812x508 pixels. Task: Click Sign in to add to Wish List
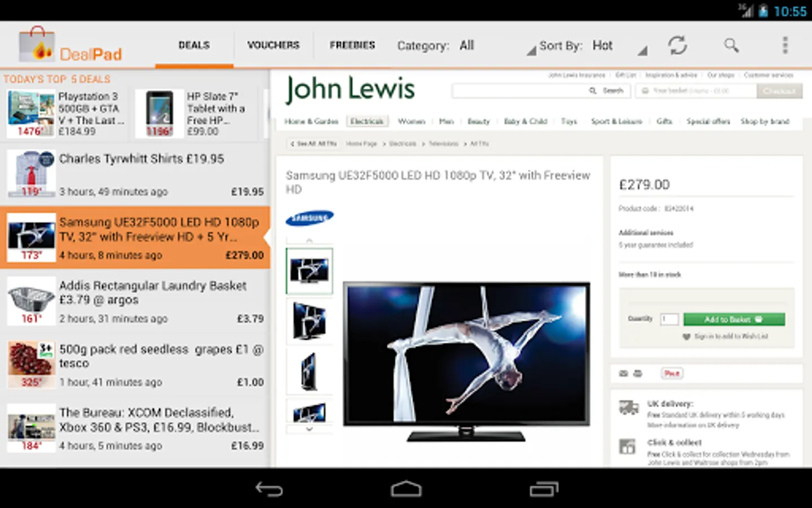pyautogui.click(x=731, y=336)
